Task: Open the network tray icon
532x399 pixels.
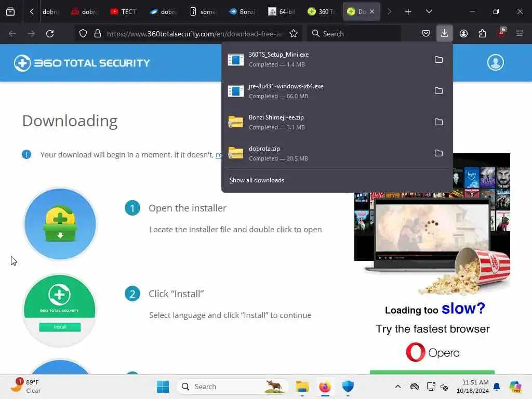Action: click(x=431, y=387)
